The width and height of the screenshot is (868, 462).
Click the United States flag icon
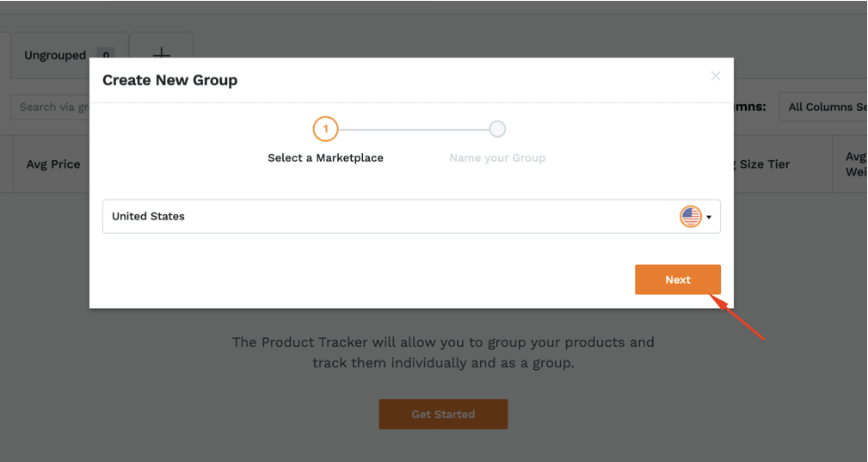[x=690, y=216]
